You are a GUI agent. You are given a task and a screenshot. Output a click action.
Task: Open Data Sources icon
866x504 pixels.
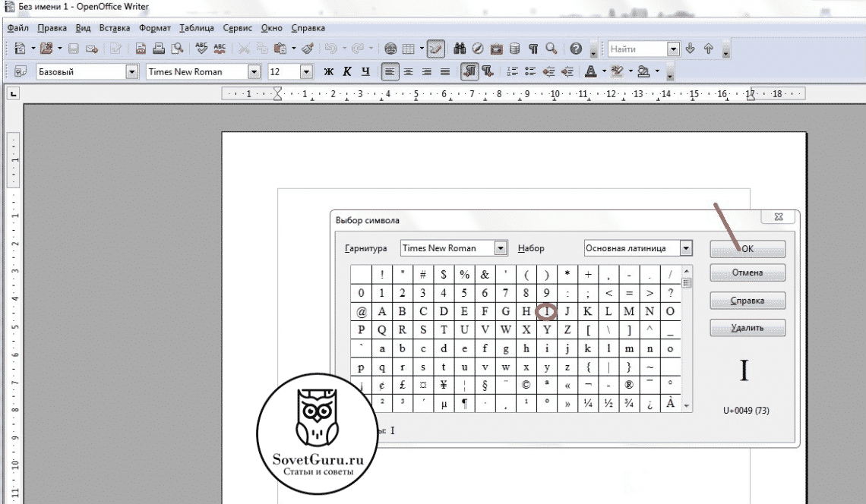[x=515, y=49]
